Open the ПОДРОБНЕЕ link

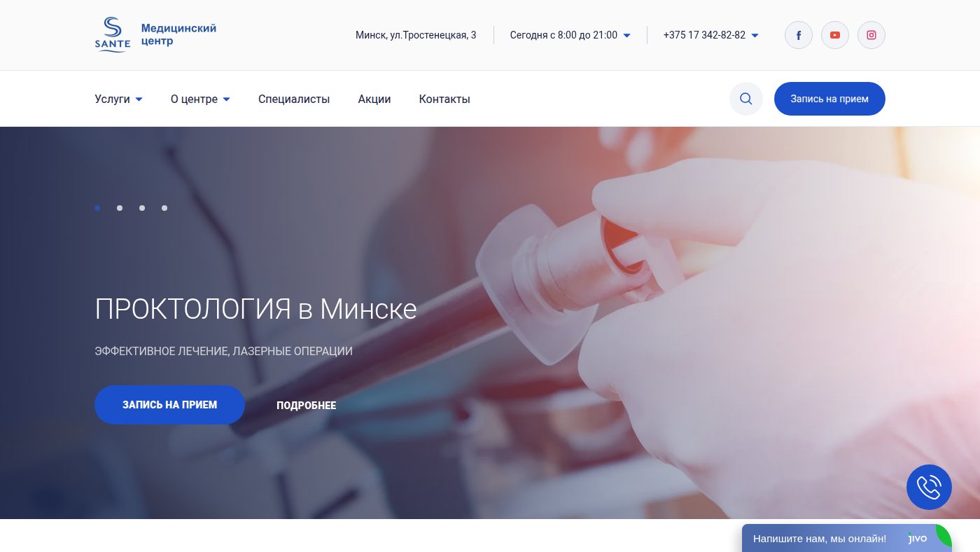coord(307,406)
